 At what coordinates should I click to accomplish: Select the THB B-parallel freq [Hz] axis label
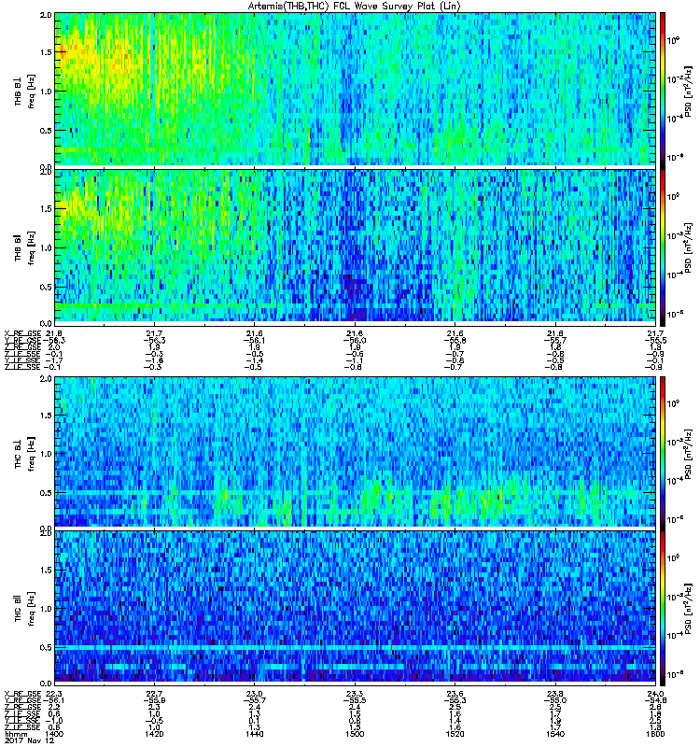tap(31, 247)
